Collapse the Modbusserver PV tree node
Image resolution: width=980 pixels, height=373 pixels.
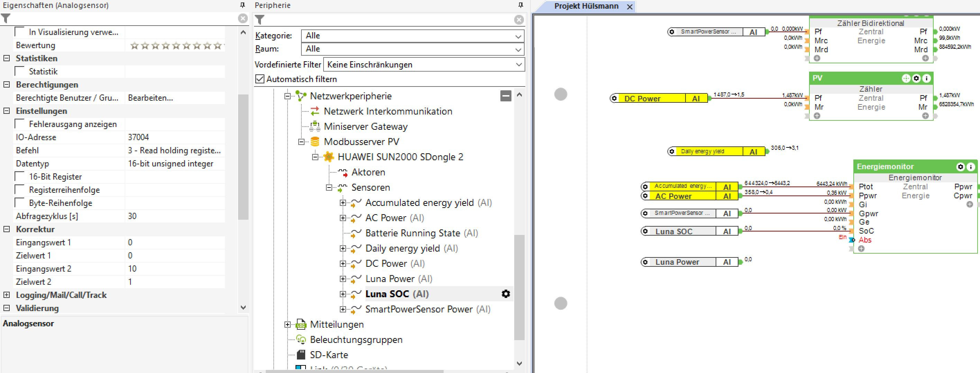pos(301,142)
